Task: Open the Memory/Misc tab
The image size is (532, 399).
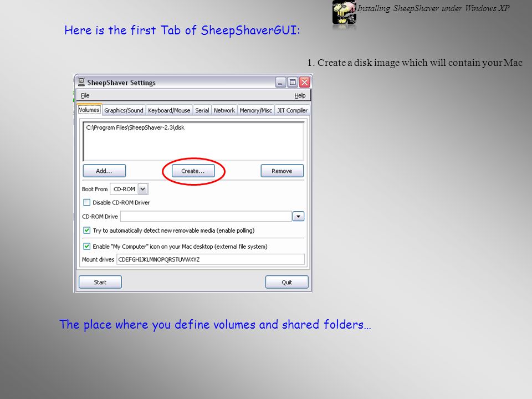Action: (x=255, y=110)
